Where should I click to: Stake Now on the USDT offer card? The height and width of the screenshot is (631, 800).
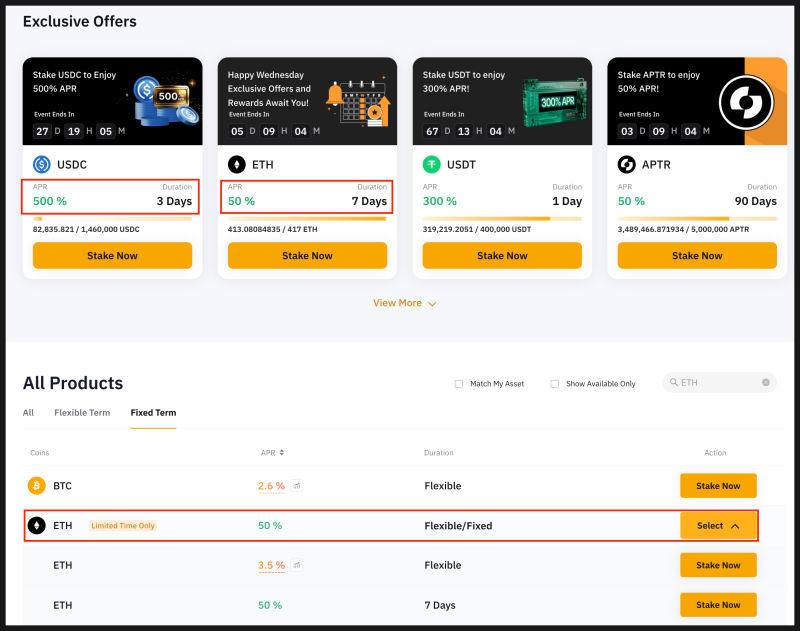click(x=502, y=256)
